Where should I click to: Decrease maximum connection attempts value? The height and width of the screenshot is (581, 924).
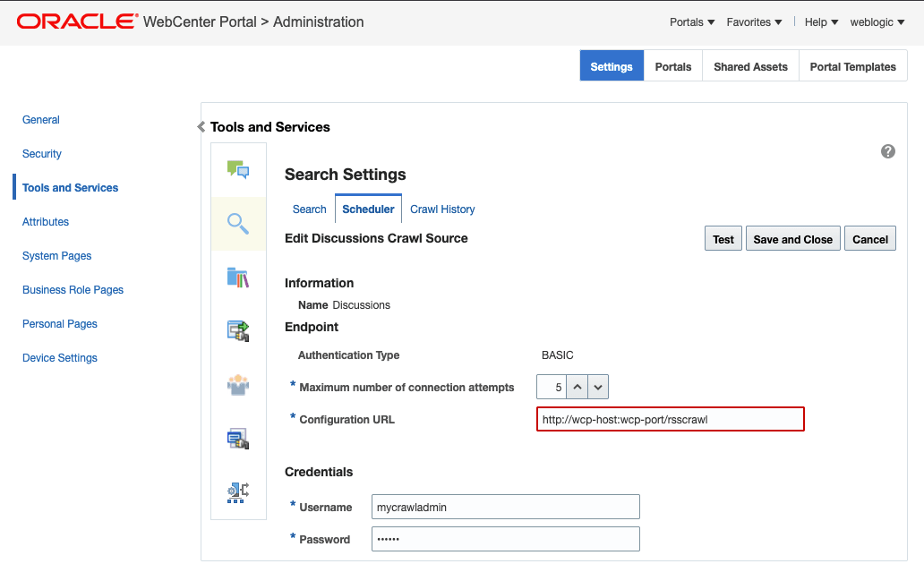[598, 387]
